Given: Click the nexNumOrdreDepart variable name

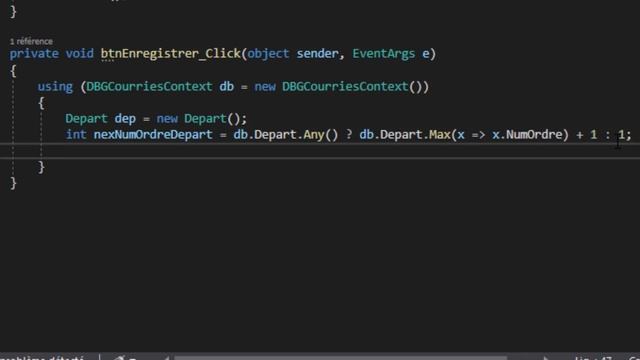Looking at the screenshot, I should [153, 135].
